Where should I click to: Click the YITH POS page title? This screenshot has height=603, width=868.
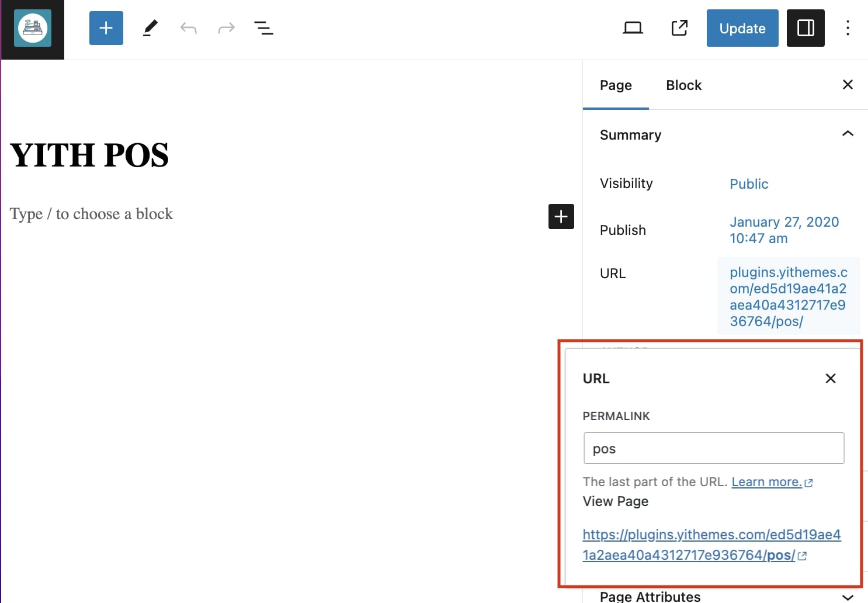(x=89, y=155)
